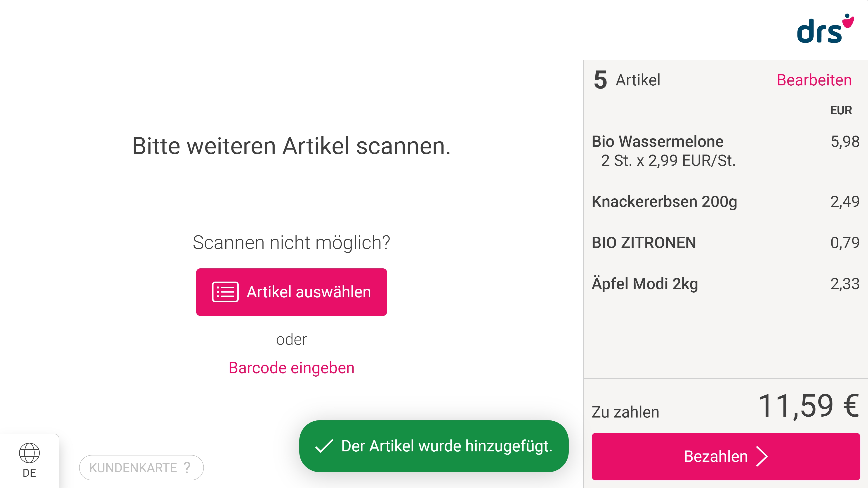Click the list icon on Artikel auswählen
This screenshot has height=488, width=868.
pyautogui.click(x=225, y=292)
